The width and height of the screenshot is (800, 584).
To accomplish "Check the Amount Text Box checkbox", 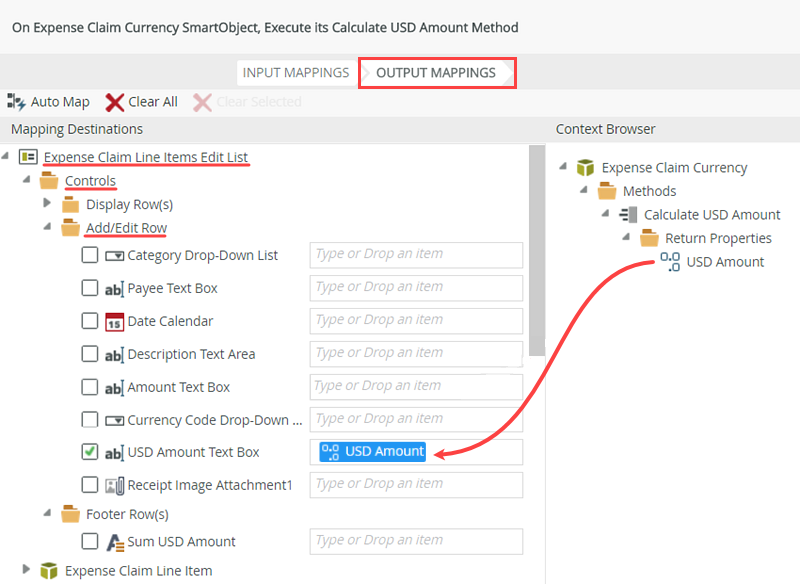I will pyautogui.click(x=90, y=387).
